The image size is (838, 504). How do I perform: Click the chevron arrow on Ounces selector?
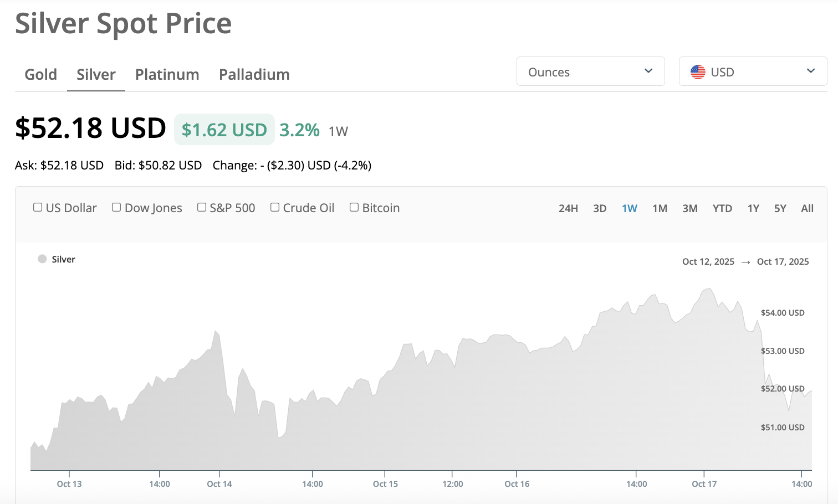coord(648,71)
